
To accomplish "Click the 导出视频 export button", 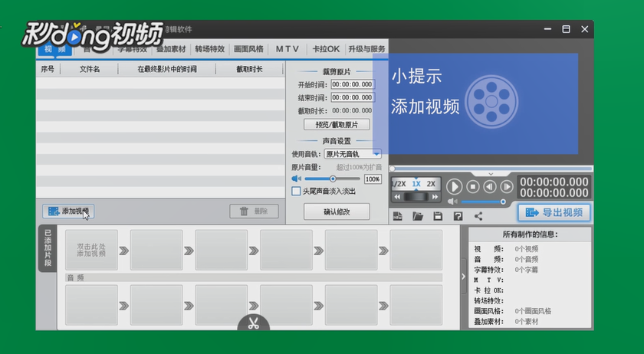I will click(554, 212).
